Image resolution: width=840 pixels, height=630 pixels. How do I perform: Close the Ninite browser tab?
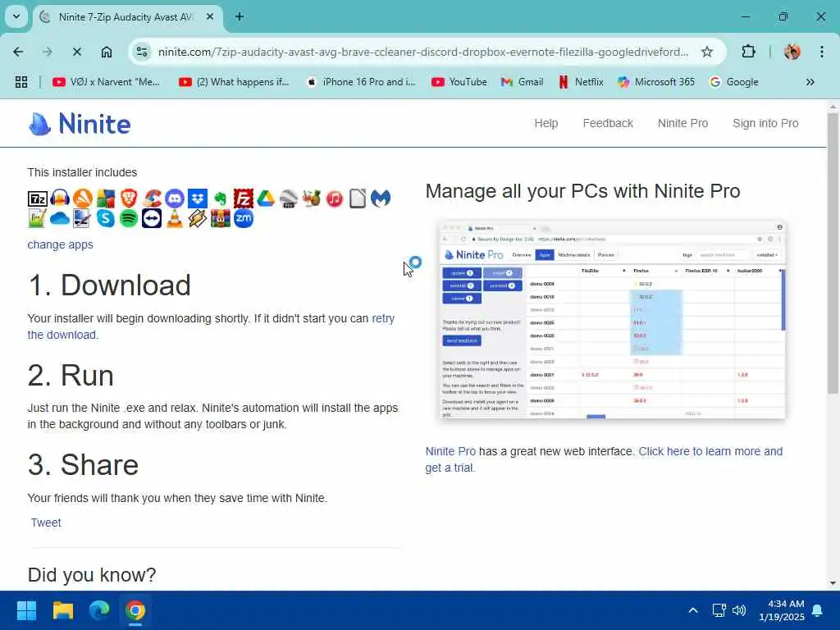point(210,16)
